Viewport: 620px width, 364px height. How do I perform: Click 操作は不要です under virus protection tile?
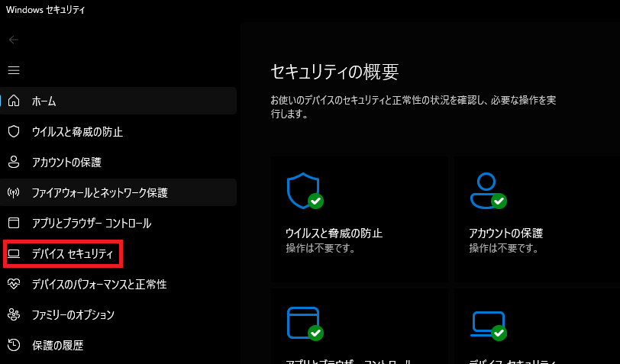click(x=321, y=248)
